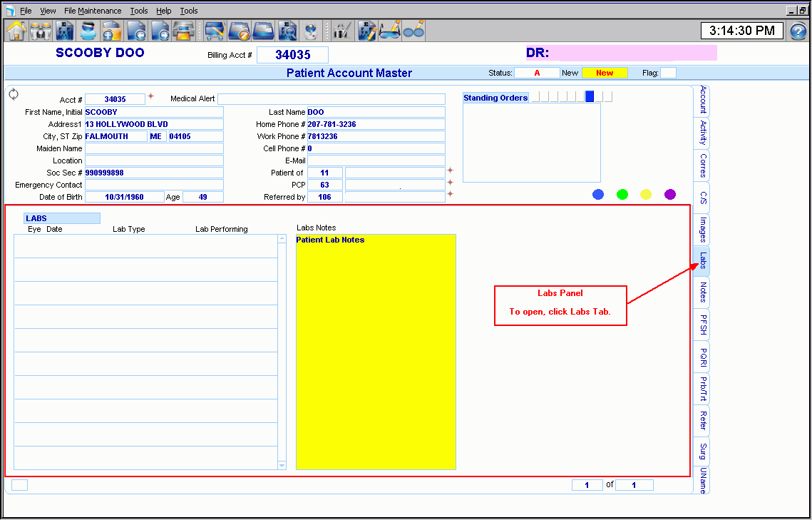Open search with the binoculars icon
The image size is (812, 520).
[41, 31]
